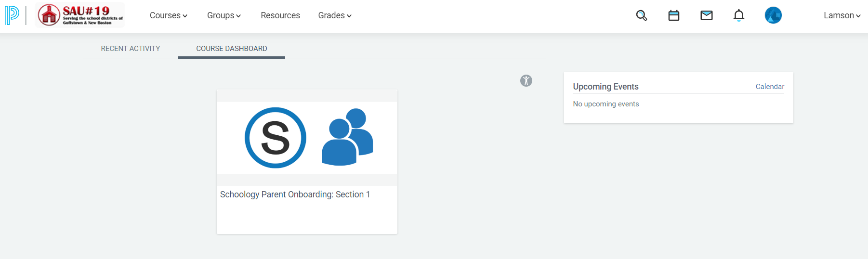
Task: Expand the Groups dropdown menu
Action: 224,15
